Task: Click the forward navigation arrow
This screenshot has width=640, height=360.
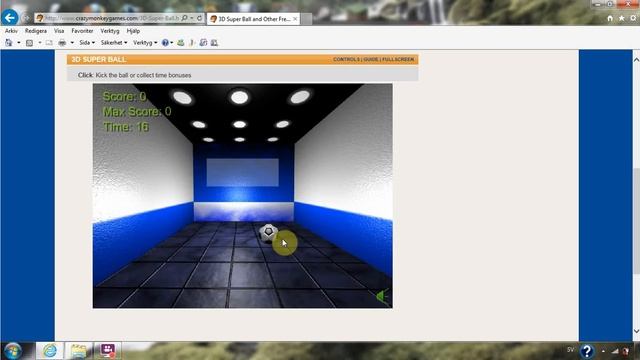Action: tap(26, 18)
